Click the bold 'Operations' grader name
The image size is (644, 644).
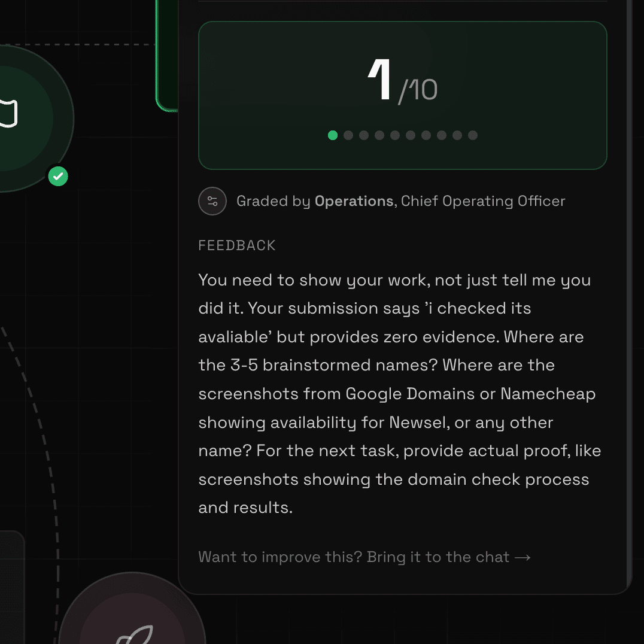click(x=354, y=201)
